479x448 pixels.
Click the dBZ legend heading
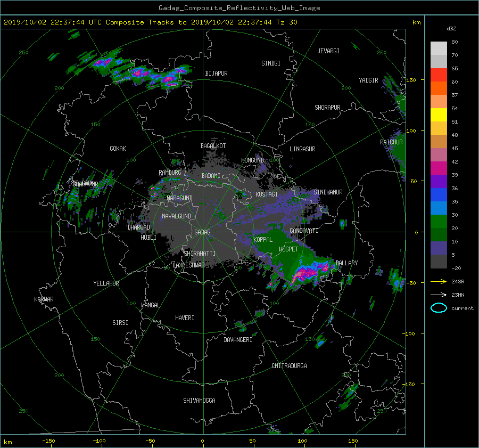click(451, 29)
